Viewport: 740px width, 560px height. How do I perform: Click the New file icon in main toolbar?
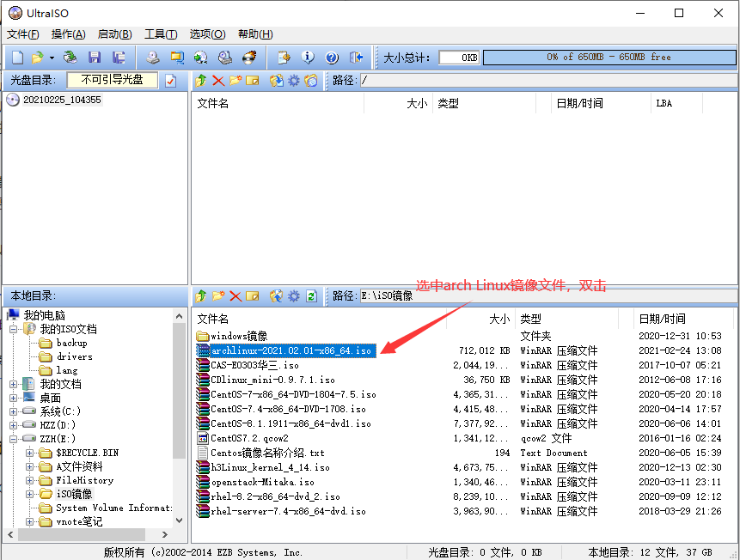(x=17, y=58)
